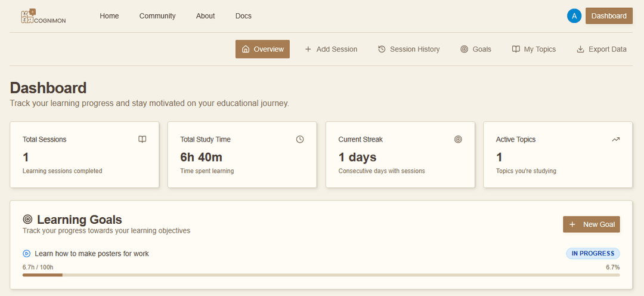Switch to the Overview tab
Viewport: 644px width, 296px height.
click(262, 49)
